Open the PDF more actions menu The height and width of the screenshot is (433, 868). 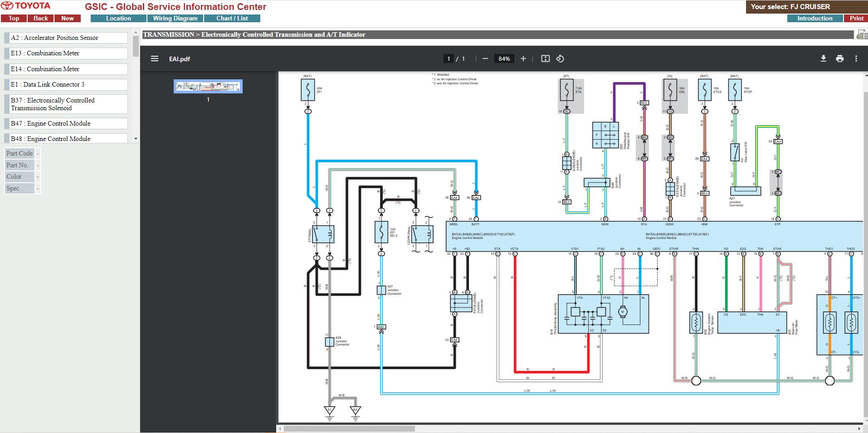point(856,58)
